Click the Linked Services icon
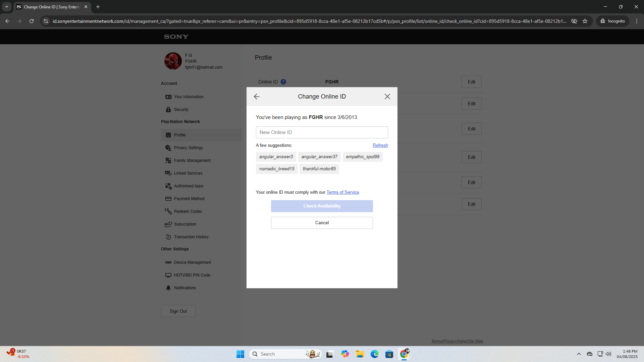644x362 pixels. (168, 173)
